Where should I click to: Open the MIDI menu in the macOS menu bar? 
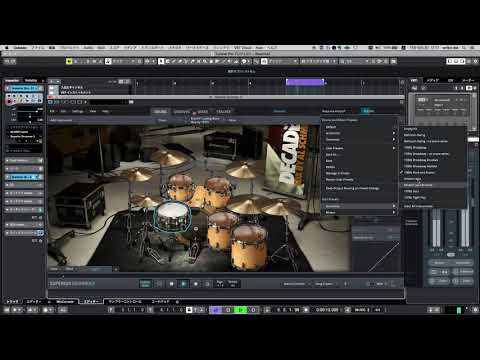coord(101,48)
